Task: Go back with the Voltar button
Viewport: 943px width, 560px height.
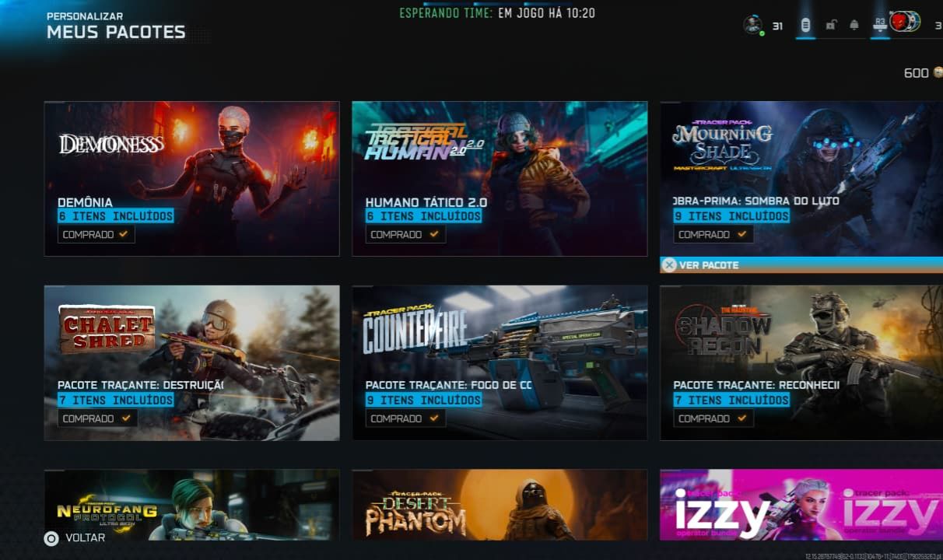Action: tap(76, 538)
